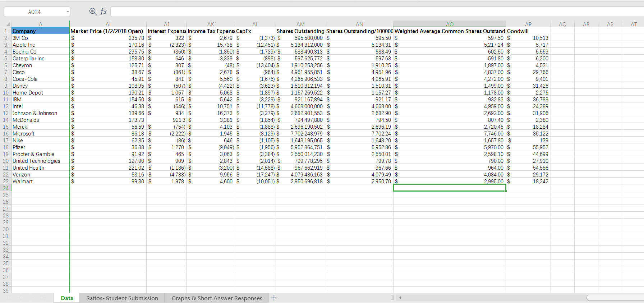Switch to the Data sheet tab

(x=67, y=298)
